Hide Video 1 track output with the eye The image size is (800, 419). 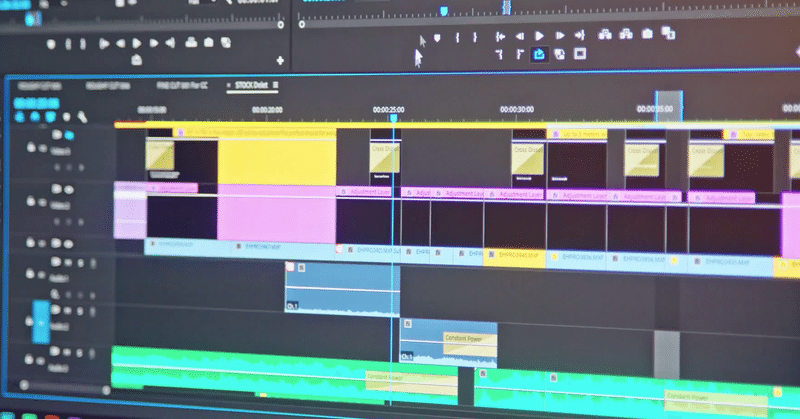(68, 243)
